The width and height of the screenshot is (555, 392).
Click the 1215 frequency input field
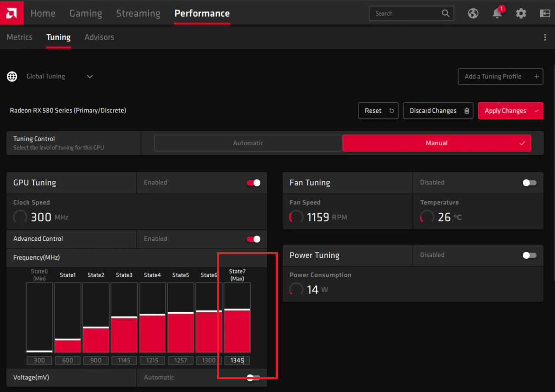(152, 360)
